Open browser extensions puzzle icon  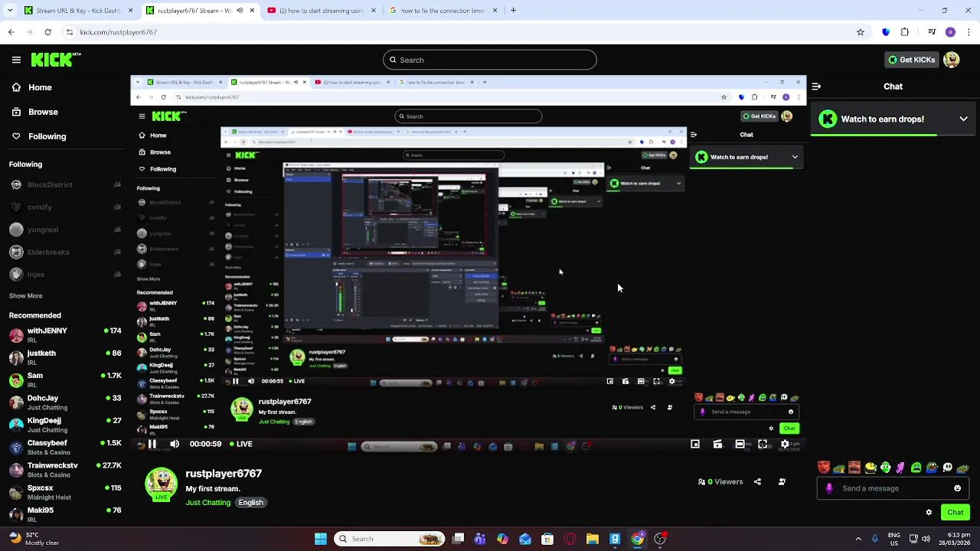pos(905,32)
